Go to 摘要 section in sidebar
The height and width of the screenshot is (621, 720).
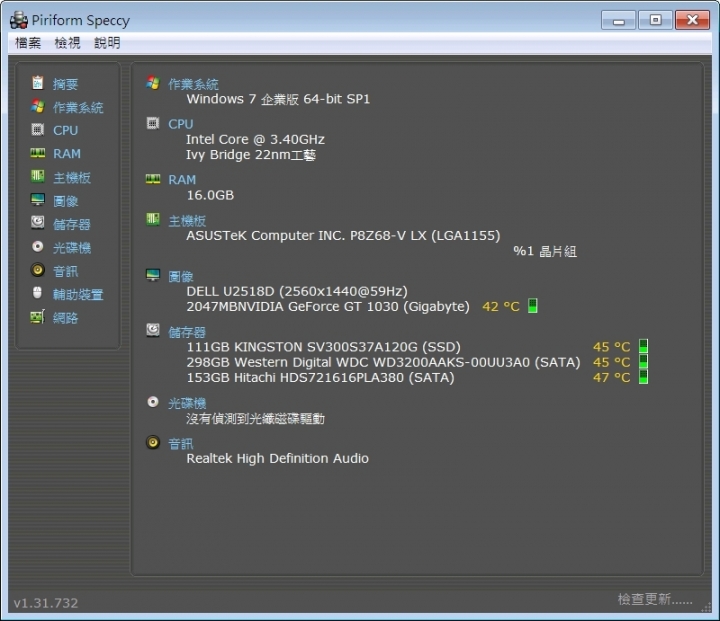click(65, 84)
